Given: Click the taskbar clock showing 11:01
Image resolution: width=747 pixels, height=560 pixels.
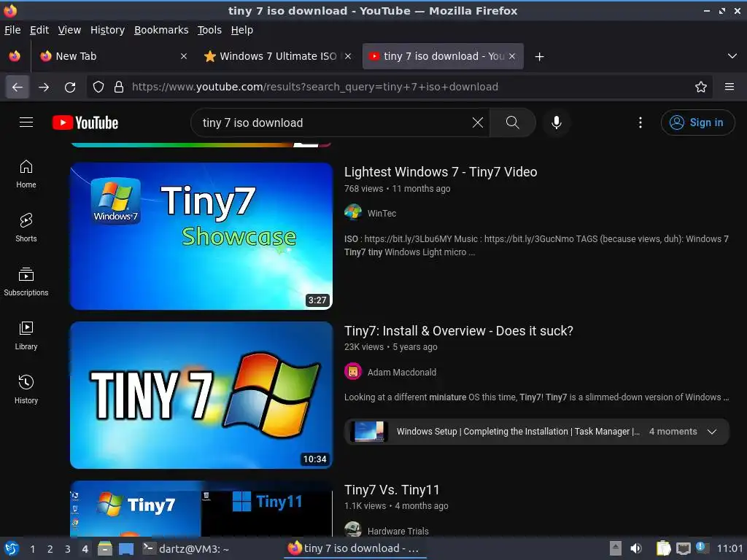Looking at the screenshot, I should [729, 548].
